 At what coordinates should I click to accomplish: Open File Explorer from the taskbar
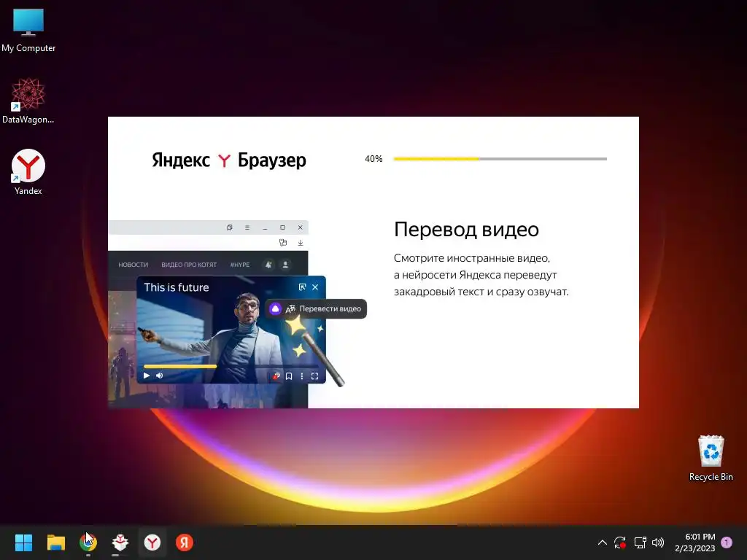click(x=55, y=542)
